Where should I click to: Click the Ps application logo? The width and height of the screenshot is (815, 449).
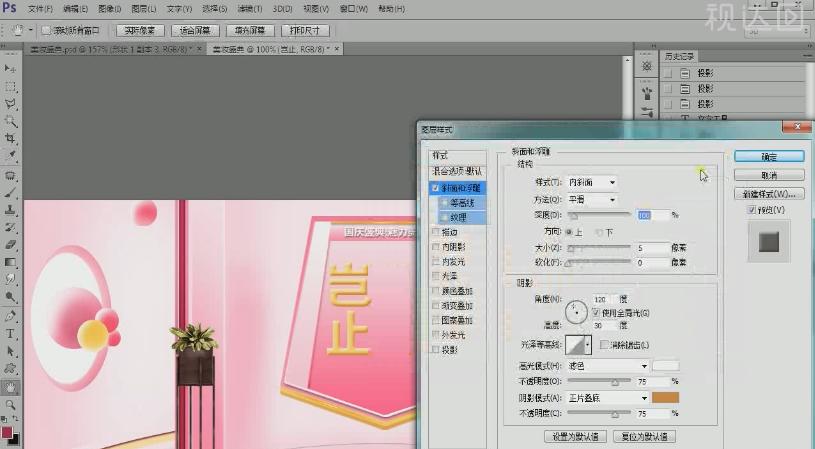click(x=9, y=8)
